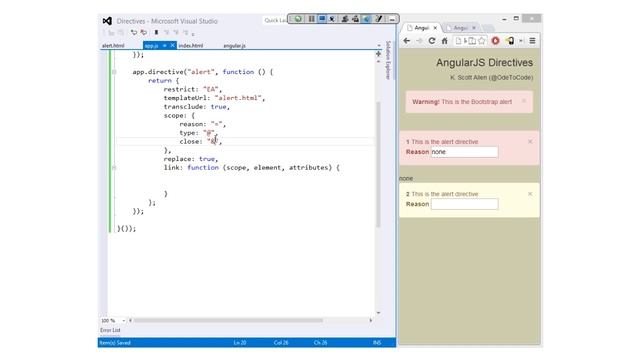This screenshot has height=360, width=640.
Task: Click the yellow-and-black Chrome extension icon
Action: (x=510, y=41)
